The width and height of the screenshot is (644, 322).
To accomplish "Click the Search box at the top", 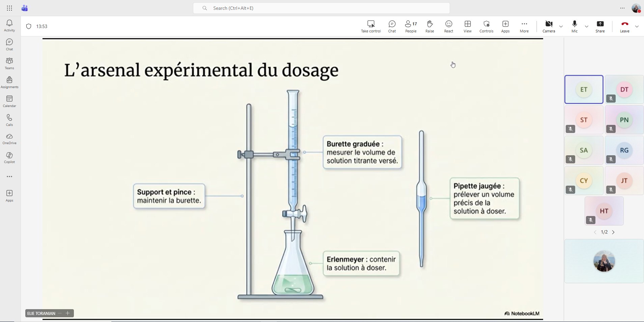I will (321, 8).
